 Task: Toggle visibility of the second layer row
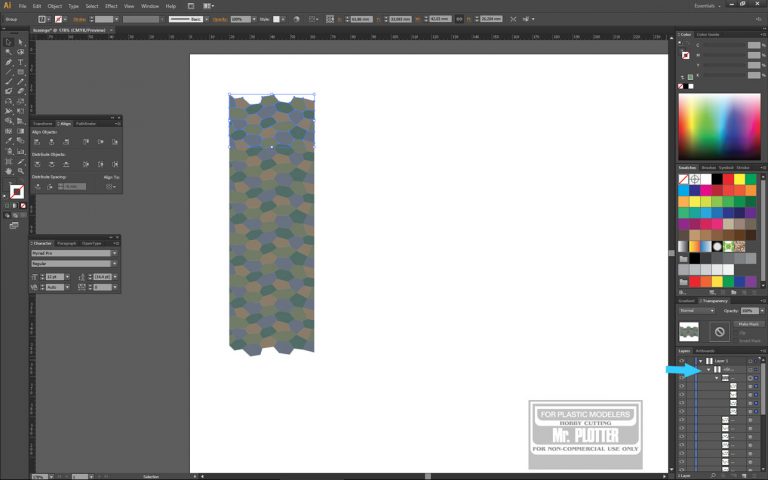click(682, 369)
